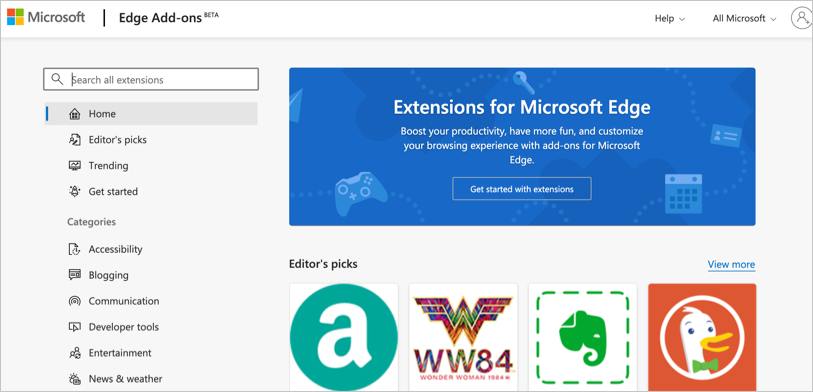This screenshot has height=392, width=813.
Task: Click the Blogging category icon
Action: pyautogui.click(x=75, y=275)
